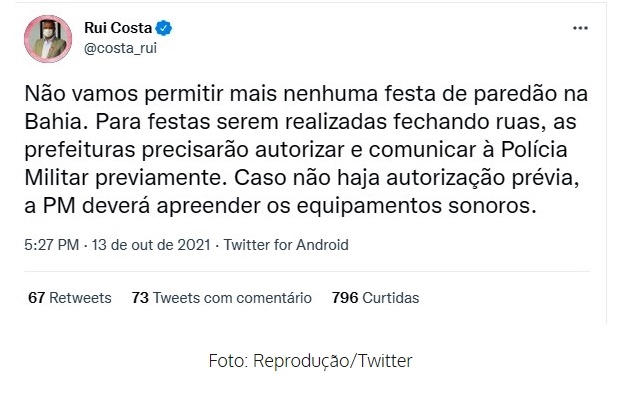Click the last line about equipamentos sonoros
This screenshot has height=395, width=625.
(281, 206)
